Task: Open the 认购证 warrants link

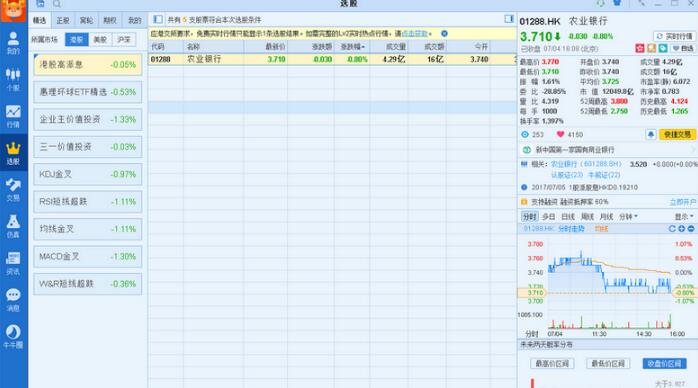Action: click(x=567, y=175)
